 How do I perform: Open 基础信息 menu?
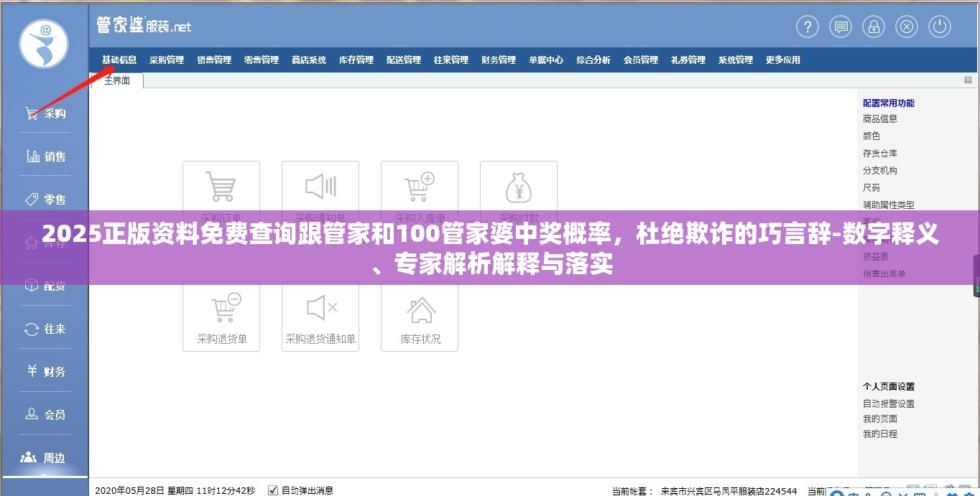[119, 60]
